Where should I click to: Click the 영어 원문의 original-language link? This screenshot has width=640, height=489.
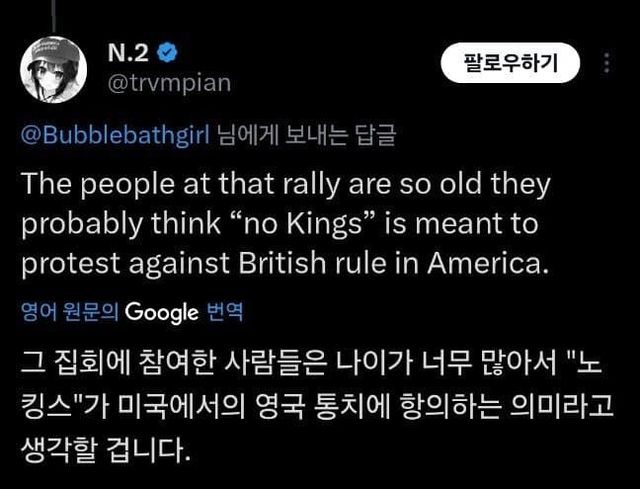[x=70, y=312]
